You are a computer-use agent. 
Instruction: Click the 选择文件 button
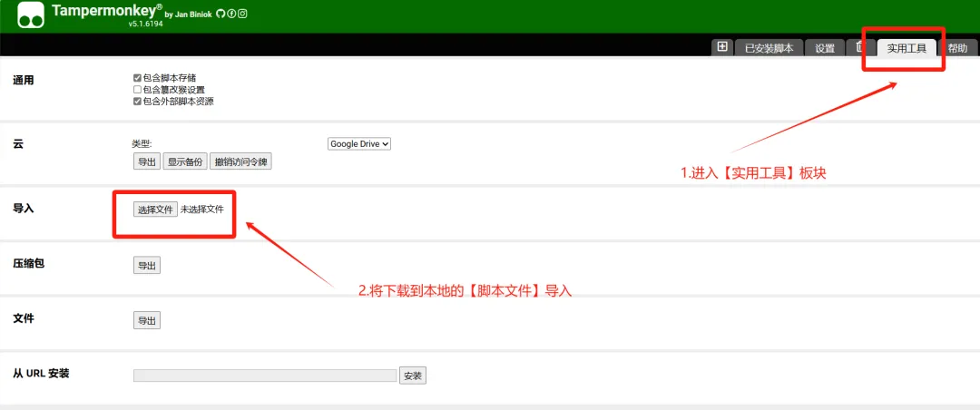(x=156, y=210)
